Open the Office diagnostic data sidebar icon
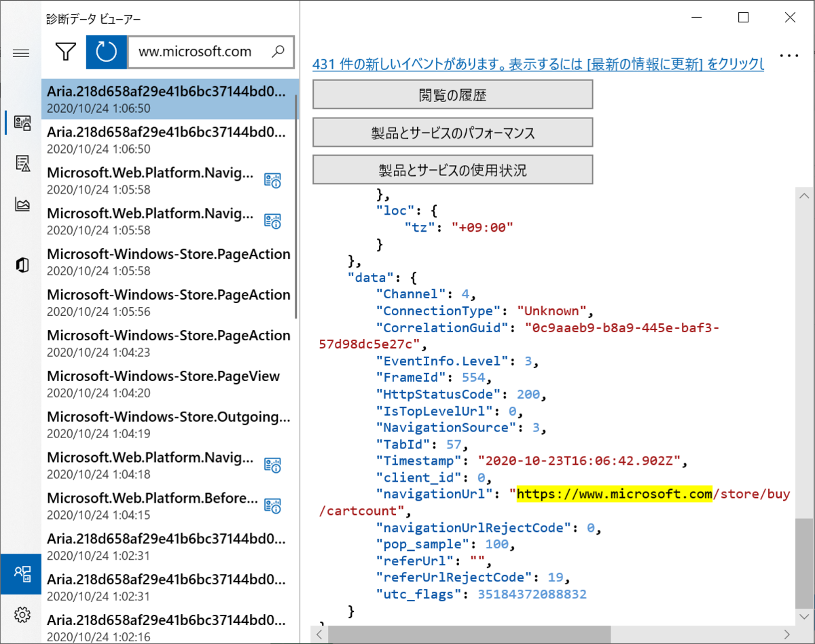The height and width of the screenshot is (644, 815). (22, 265)
